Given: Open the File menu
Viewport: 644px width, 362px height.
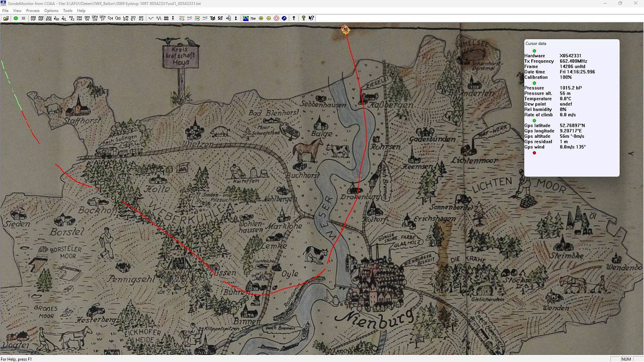Looking at the screenshot, I should pyautogui.click(x=5, y=11).
